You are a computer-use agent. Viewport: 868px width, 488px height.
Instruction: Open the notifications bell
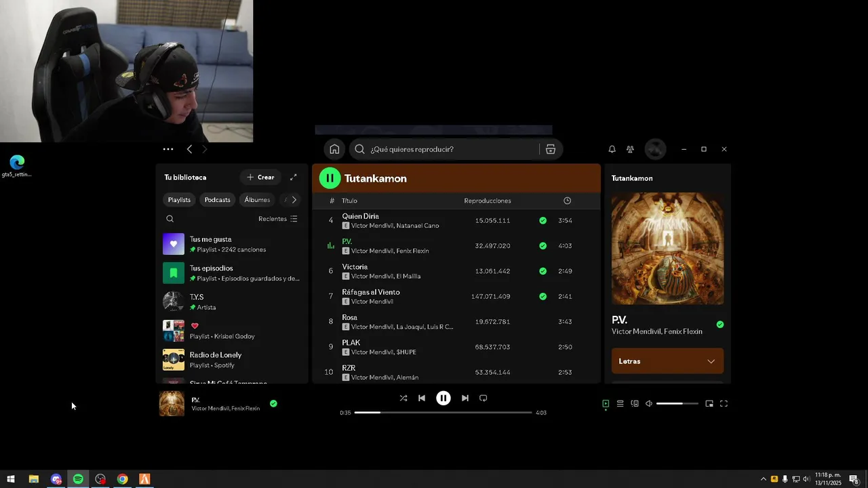click(612, 149)
